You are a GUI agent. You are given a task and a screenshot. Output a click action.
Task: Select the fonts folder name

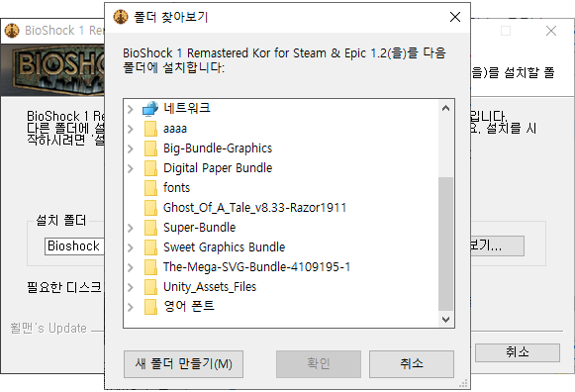[x=177, y=188]
